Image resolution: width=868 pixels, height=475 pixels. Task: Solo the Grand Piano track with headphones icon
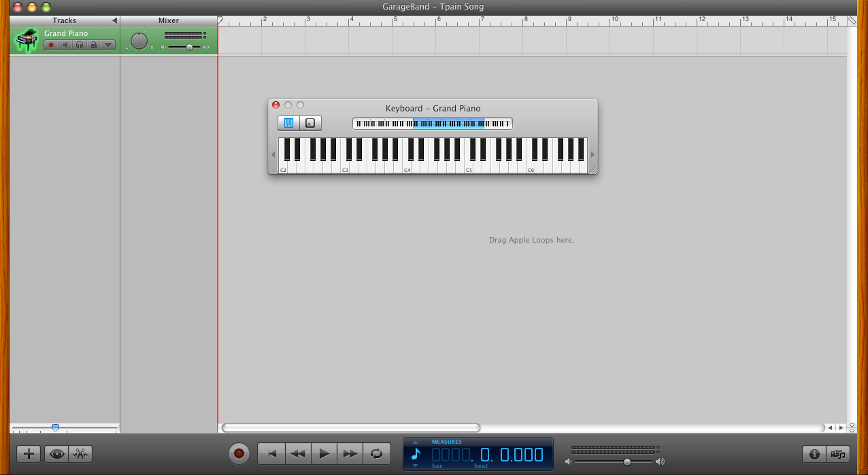80,44
